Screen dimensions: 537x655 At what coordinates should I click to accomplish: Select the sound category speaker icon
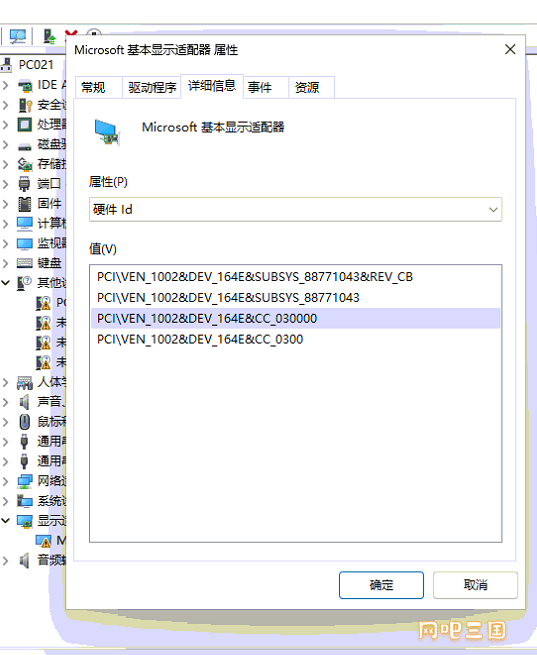pos(25,402)
